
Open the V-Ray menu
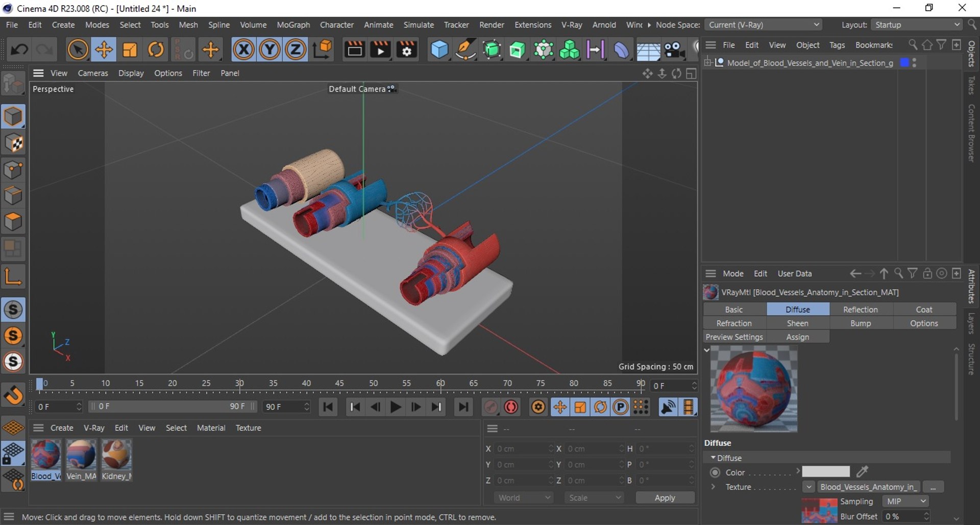pos(572,25)
